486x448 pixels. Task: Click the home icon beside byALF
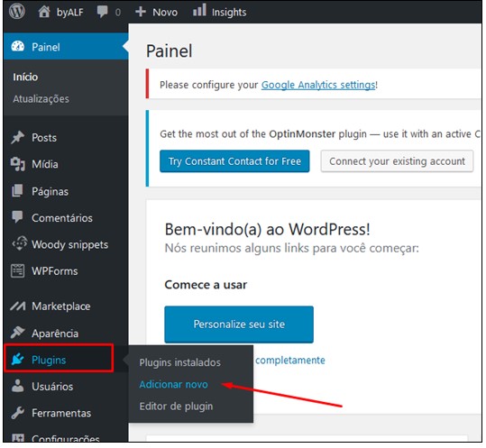click(44, 12)
